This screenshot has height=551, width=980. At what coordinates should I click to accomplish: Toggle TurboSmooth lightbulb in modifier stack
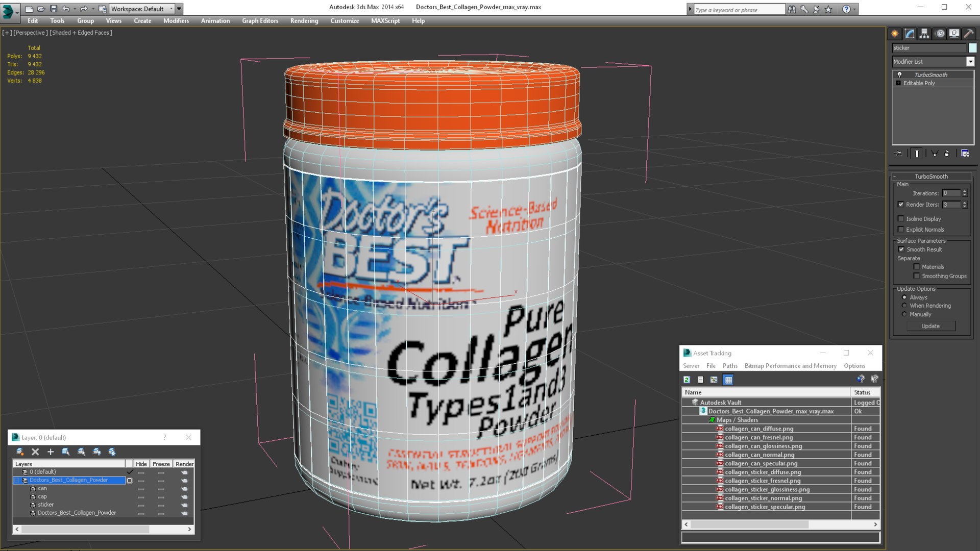tap(899, 74)
